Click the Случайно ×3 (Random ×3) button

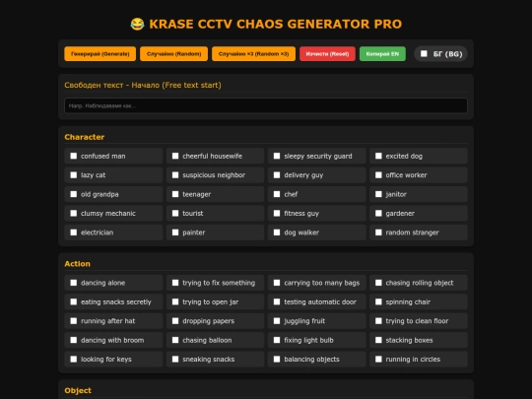pyautogui.click(x=253, y=54)
